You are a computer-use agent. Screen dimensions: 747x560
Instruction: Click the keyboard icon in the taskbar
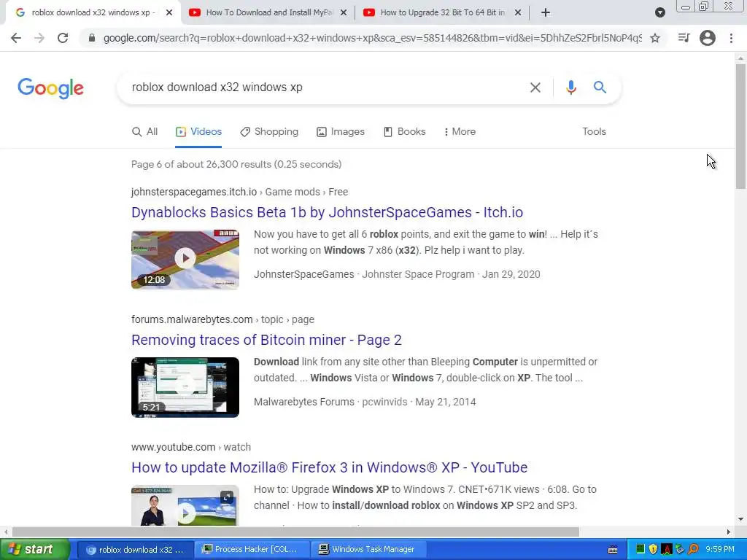pos(613,550)
